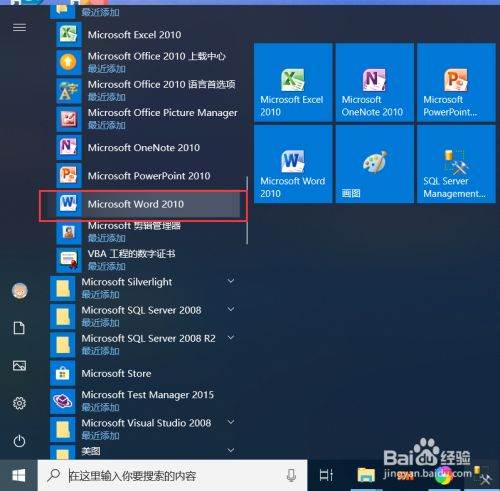Select Microsoft PowerPoint 2010 list text
The width and height of the screenshot is (500, 491).
click(149, 176)
